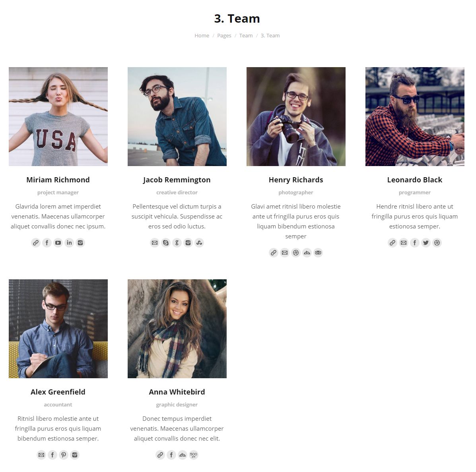Click Miriam Richmond's LinkedIn icon

pyautogui.click(x=69, y=243)
